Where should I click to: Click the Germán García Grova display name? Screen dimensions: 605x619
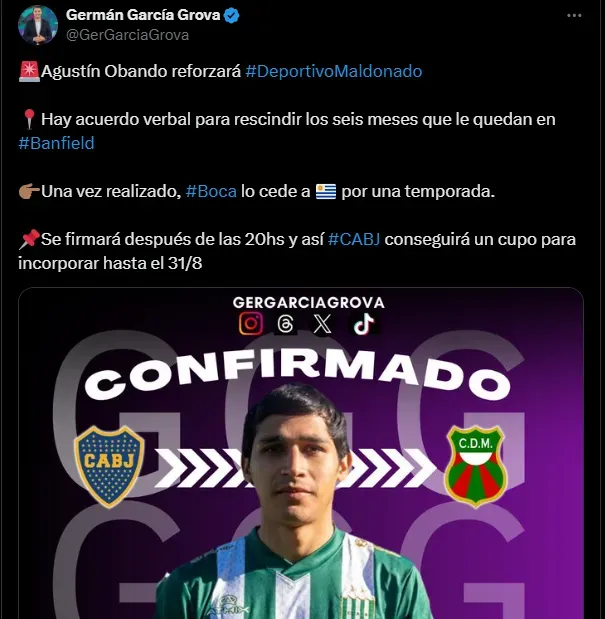point(143,15)
